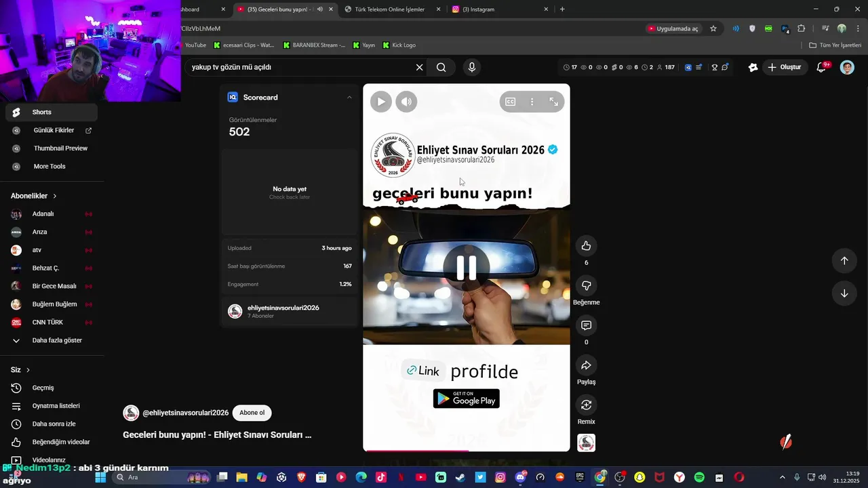Open the three-dot options on the Short
This screenshot has height=488, width=868.
pos(532,102)
